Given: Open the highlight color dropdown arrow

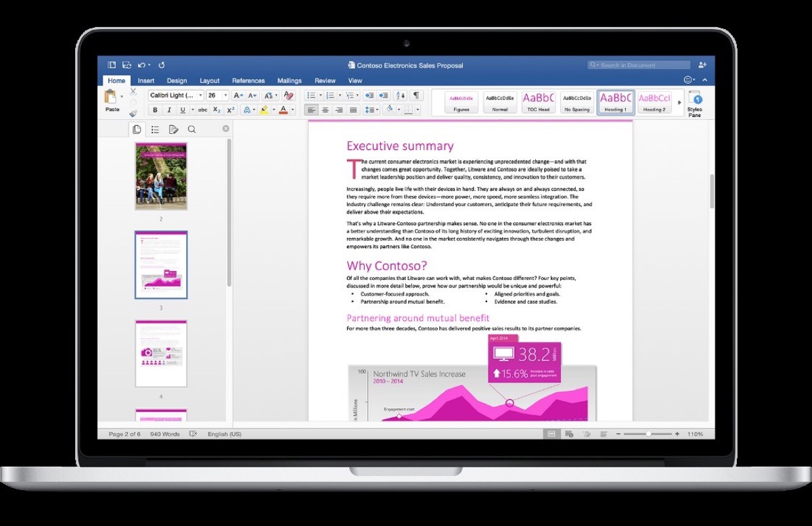Looking at the screenshot, I should [274, 110].
